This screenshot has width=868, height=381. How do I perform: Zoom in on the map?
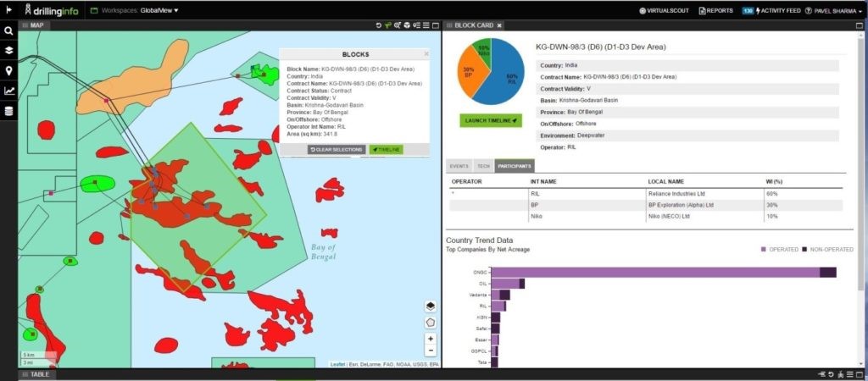431,339
